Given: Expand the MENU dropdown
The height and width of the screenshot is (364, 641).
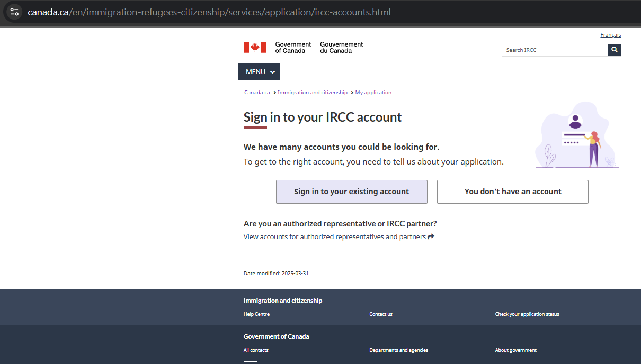Looking at the screenshot, I should [x=259, y=72].
